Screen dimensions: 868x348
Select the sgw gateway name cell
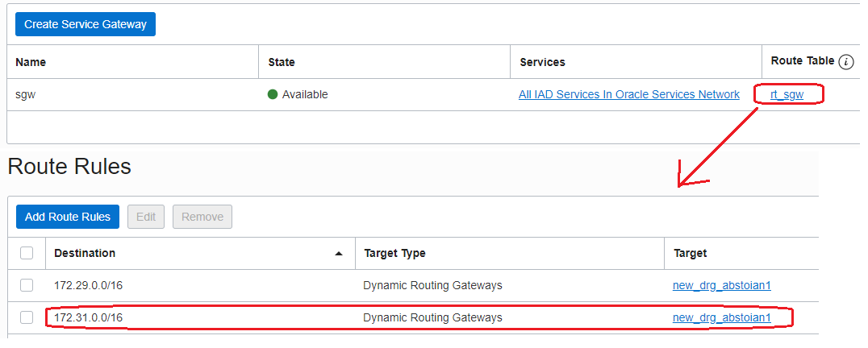pyautogui.click(x=26, y=94)
